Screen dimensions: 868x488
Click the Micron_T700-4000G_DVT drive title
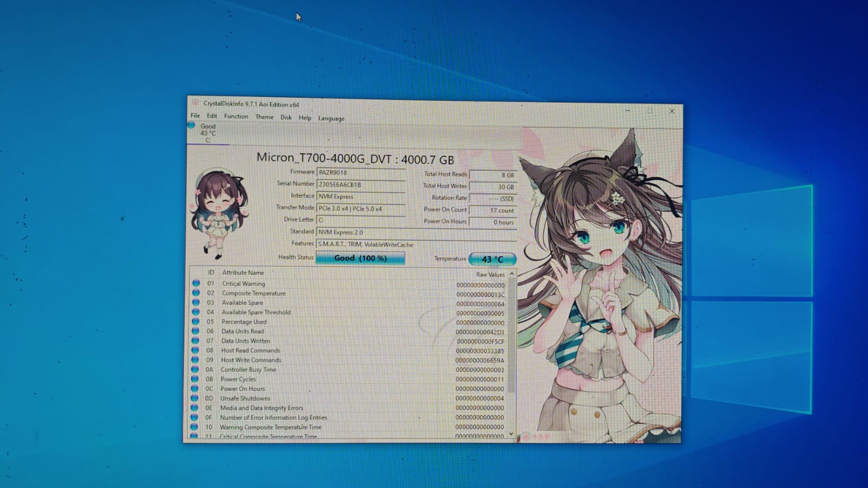[x=355, y=158]
